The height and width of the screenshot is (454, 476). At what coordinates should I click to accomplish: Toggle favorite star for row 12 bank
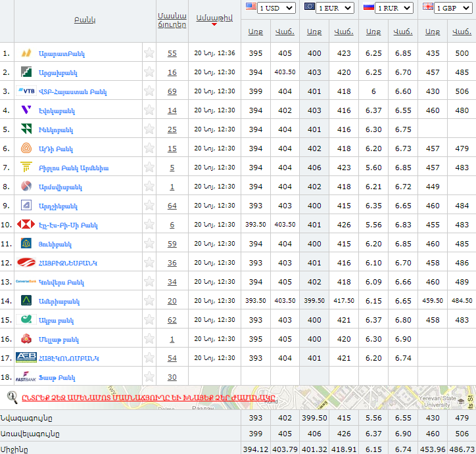149,262
